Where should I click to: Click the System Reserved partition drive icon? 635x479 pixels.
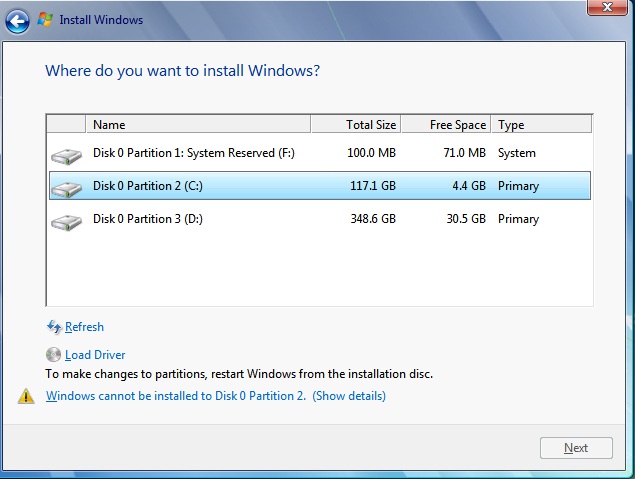point(67,155)
